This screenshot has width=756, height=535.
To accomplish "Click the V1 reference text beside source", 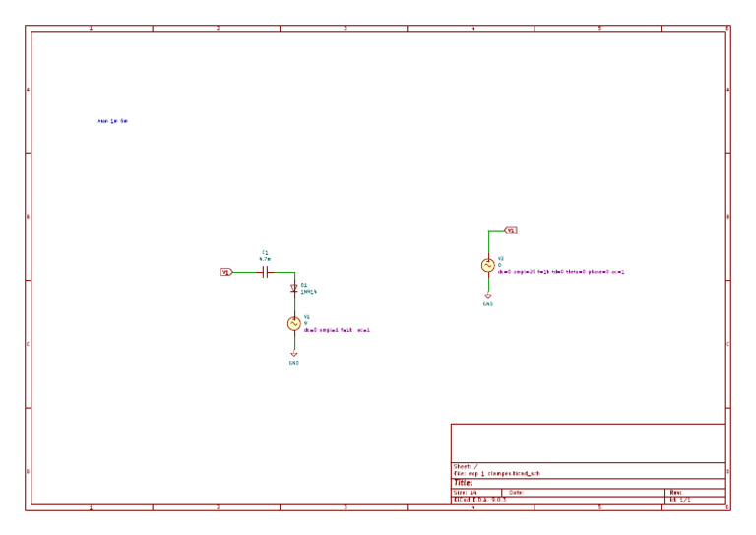I will (x=307, y=317).
